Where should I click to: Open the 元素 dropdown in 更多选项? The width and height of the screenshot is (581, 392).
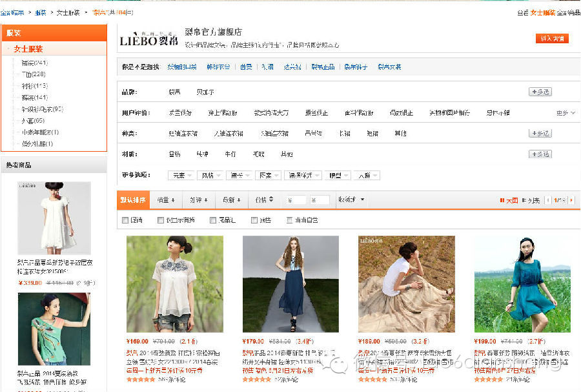point(181,175)
